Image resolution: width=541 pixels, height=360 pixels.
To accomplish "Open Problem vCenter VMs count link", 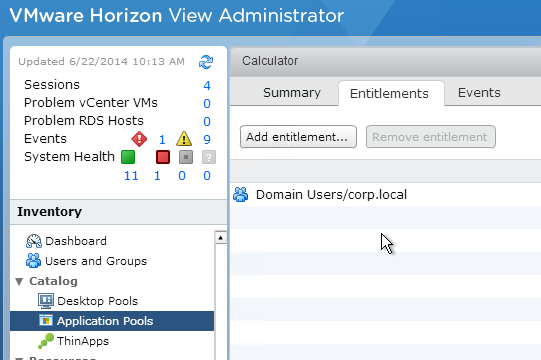I will coord(207,103).
